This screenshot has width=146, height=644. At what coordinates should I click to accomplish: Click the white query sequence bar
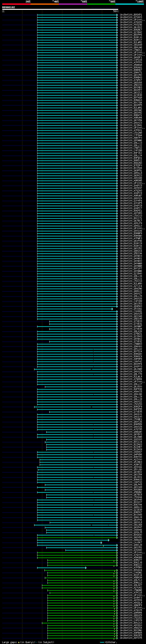click(x=60, y=10)
